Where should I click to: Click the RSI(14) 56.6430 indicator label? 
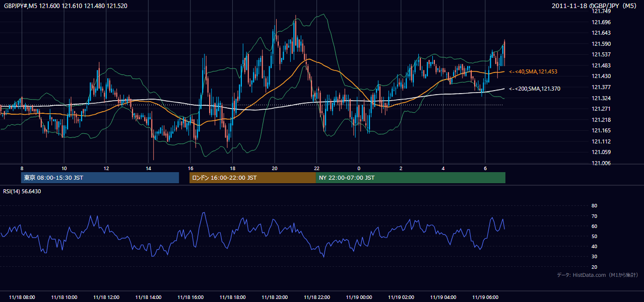pyautogui.click(x=22, y=191)
